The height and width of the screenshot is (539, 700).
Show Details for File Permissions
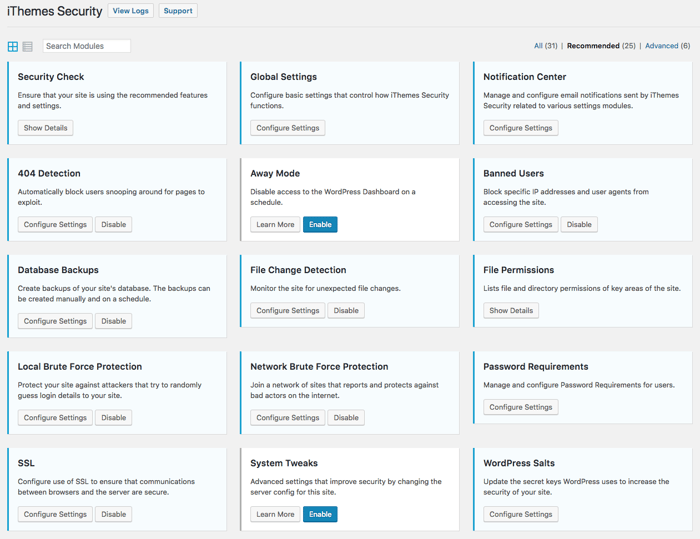(x=511, y=311)
